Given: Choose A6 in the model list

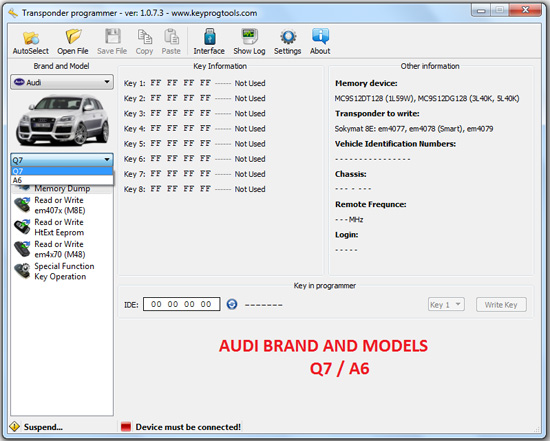Looking at the screenshot, I should [x=62, y=180].
